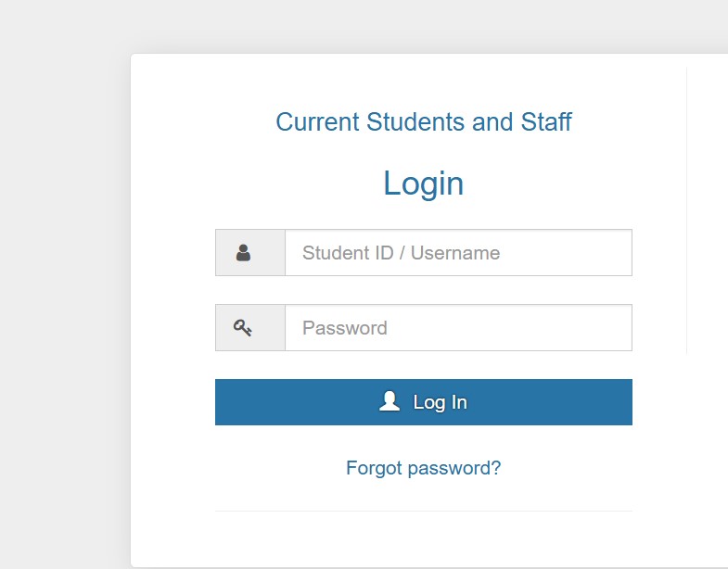Click the vertical divider line right of the form

coord(686,210)
